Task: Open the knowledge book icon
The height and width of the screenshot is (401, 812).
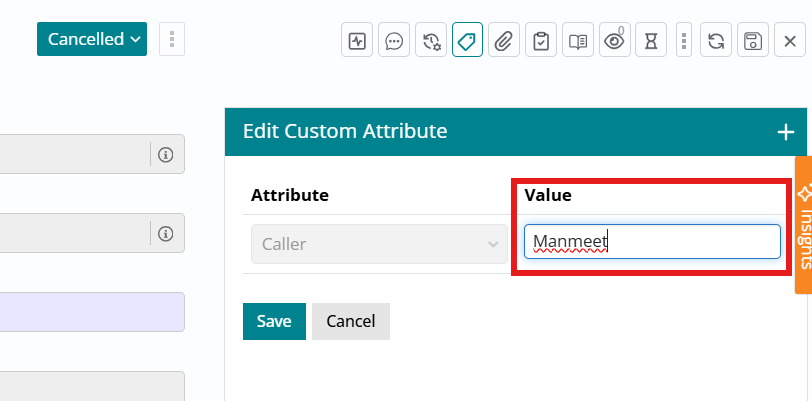Action: 577,41
